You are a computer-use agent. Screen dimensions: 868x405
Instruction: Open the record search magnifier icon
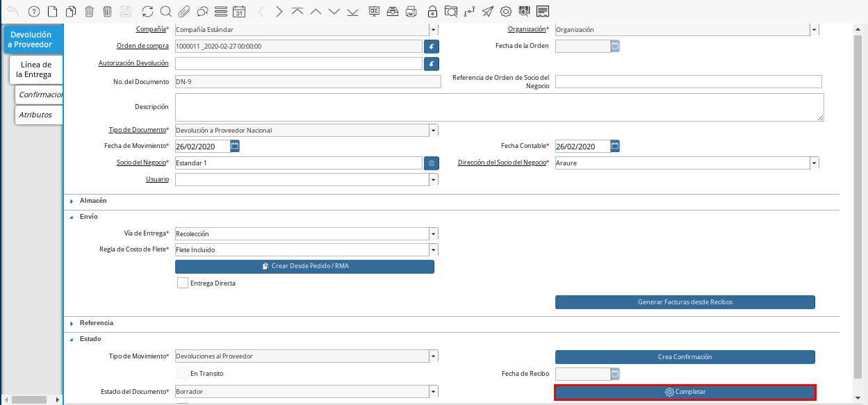[x=165, y=11]
